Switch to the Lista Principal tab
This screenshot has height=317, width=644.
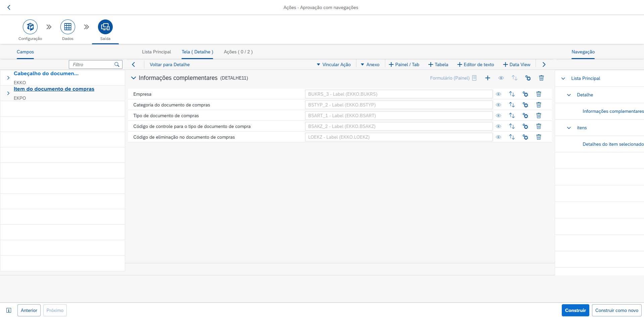point(156,52)
